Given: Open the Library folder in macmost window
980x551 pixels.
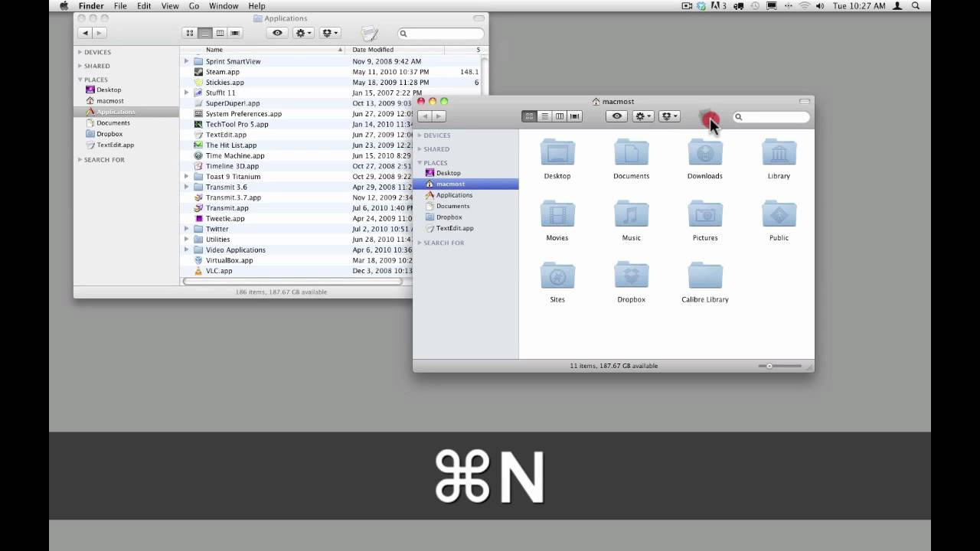Looking at the screenshot, I should tap(779, 152).
